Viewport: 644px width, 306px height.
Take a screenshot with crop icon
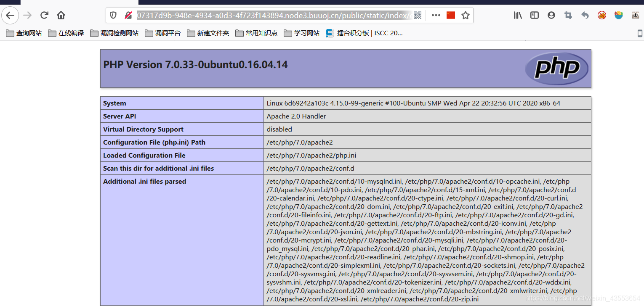(568, 16)
